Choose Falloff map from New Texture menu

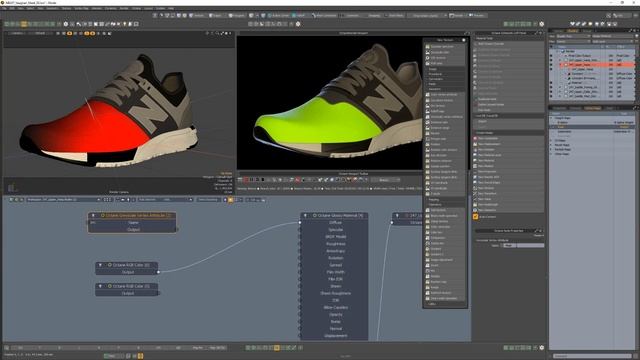point(444,111)
